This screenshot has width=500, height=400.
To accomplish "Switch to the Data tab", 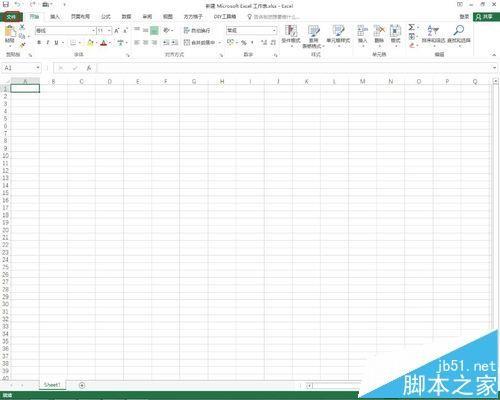I will 126,17.
